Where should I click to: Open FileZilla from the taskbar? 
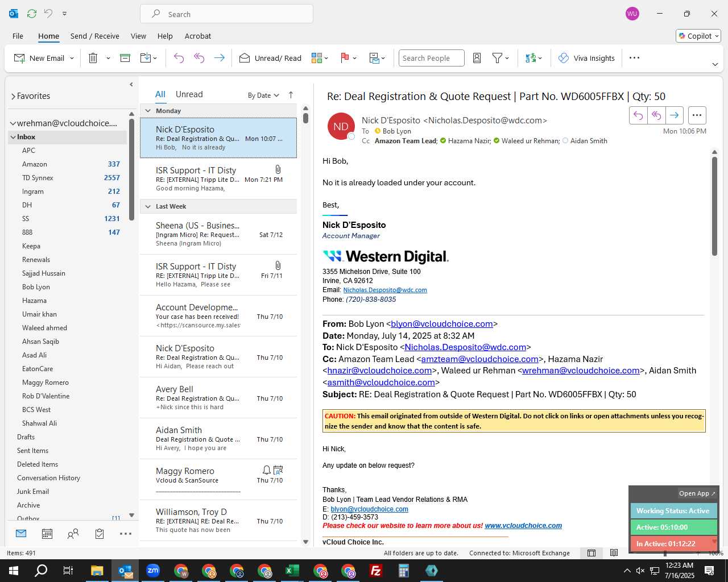[376, 571]
